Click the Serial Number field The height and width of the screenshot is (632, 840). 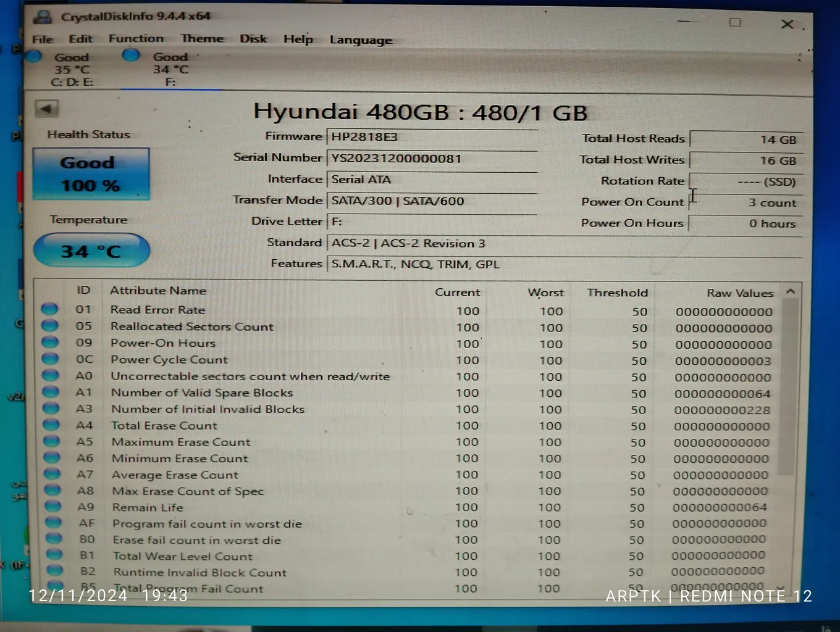click(431, 159)
